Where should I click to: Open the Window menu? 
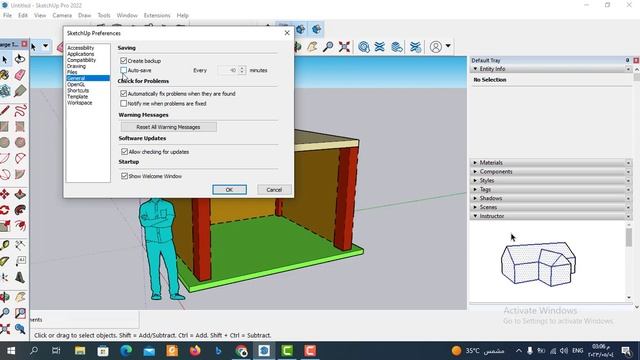[x=127, y=15]
